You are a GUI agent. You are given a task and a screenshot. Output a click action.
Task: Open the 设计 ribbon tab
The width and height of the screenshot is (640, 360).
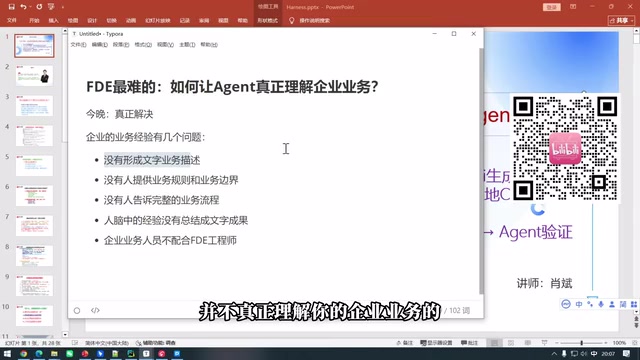coord(92,20)
